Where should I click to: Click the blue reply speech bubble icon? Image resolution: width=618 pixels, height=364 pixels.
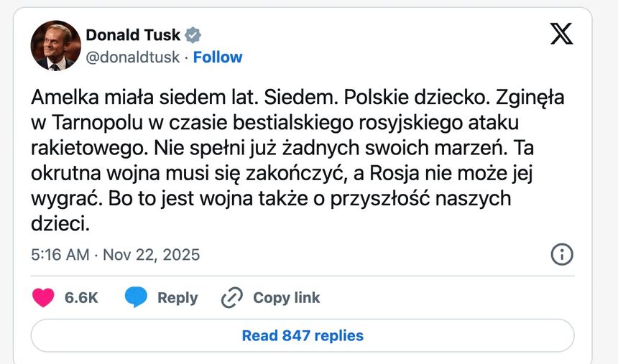coord(135,297)
